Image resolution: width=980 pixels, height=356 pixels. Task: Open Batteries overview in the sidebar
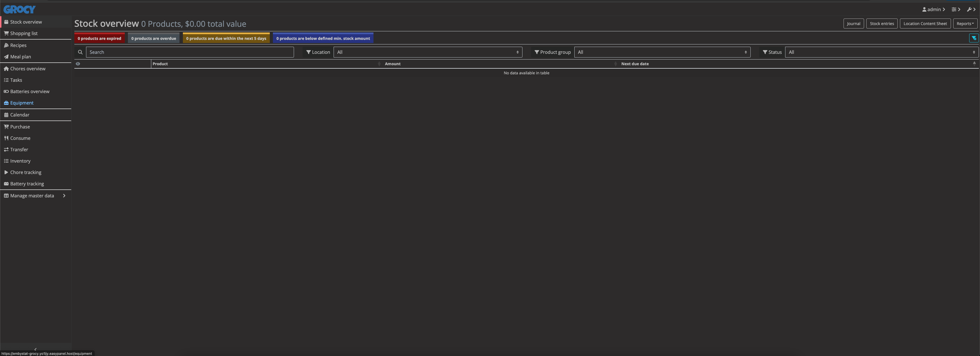click(x=30, y=91)
